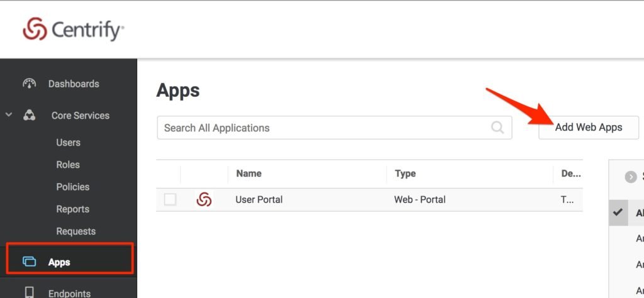Click the Endpoints device icon
644x298 pixels.
29,292
